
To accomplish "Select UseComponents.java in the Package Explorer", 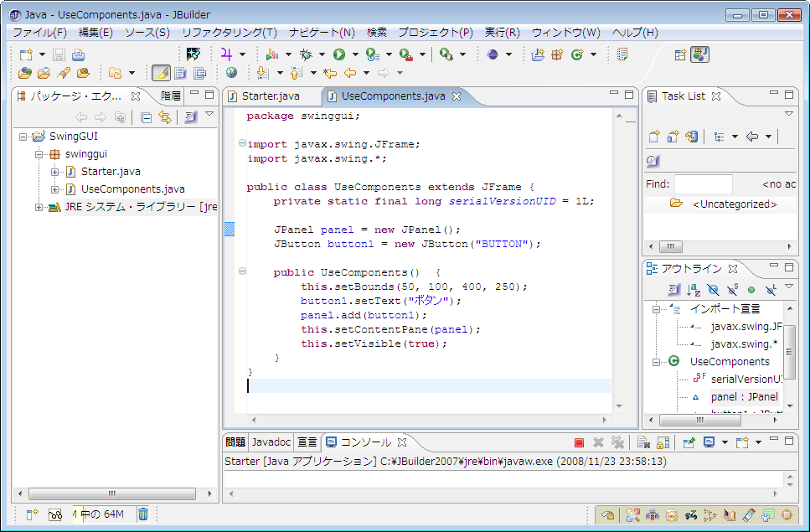I will [x=132, y=189].
